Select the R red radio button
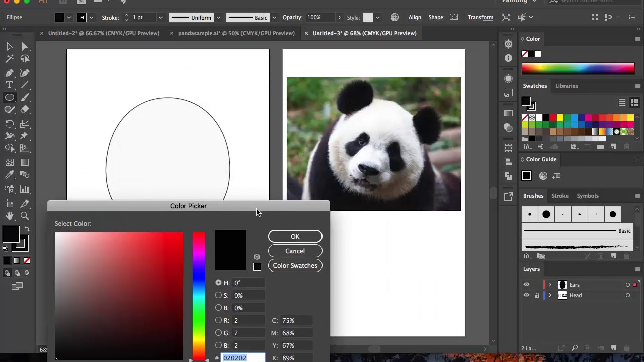This screenshot has width=644, height=362. [219, 320]
